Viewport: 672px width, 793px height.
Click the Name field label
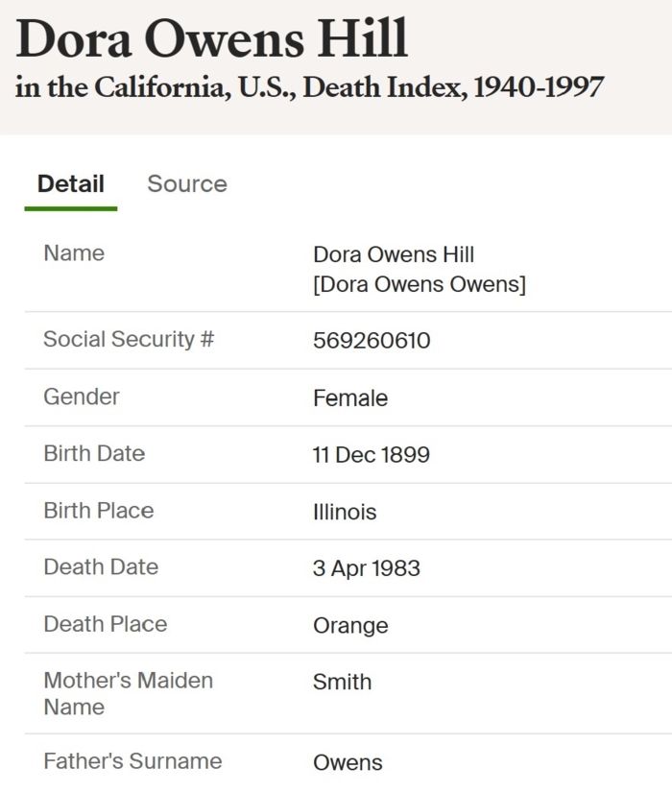coord(74,253)
